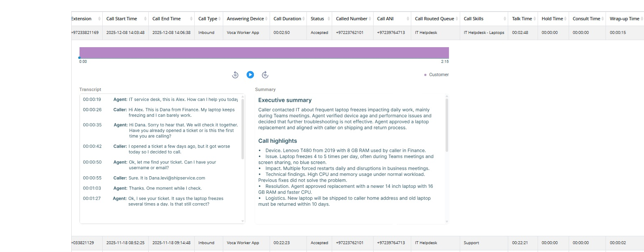The image size is (644, 252).
Task: Open the 2025-11-18 08:52:25 call row
Action: pyautogui.click(x=125, y=243)
